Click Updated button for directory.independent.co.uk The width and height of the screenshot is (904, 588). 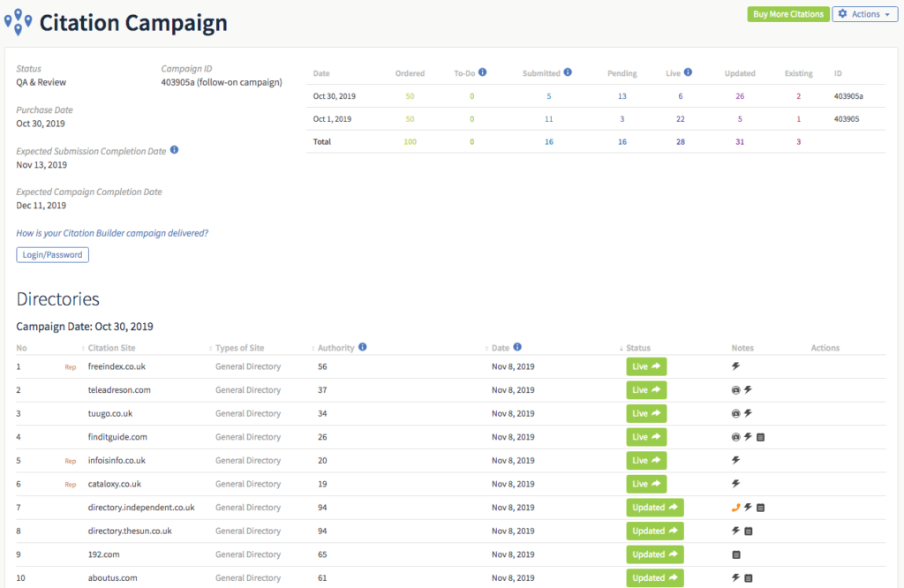[655, 508]
